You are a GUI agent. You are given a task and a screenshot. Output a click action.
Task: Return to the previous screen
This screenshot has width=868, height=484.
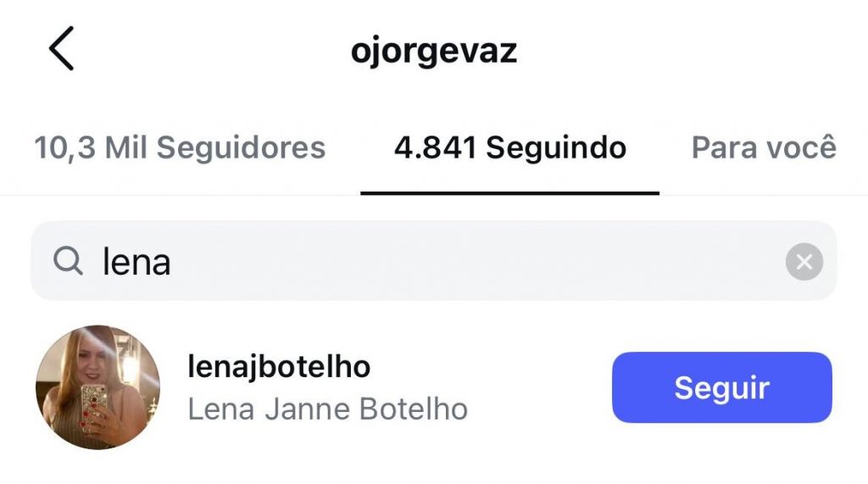click(x=61, y=48)
